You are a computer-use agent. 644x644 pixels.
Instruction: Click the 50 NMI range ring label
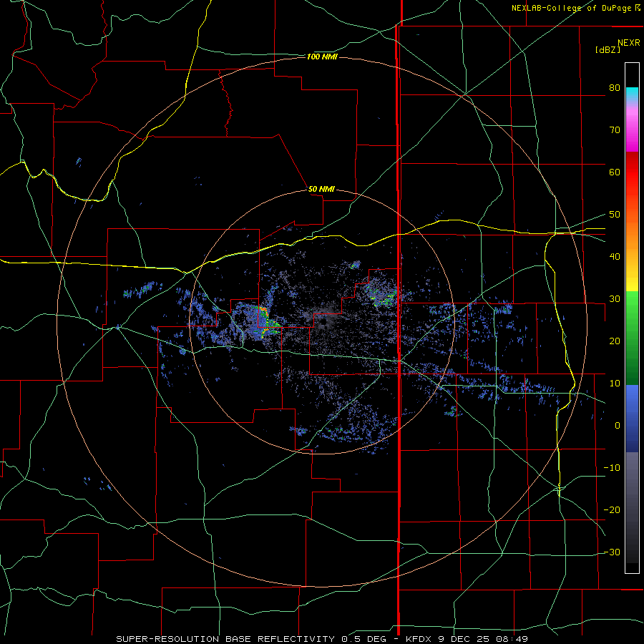pos(321,190)
